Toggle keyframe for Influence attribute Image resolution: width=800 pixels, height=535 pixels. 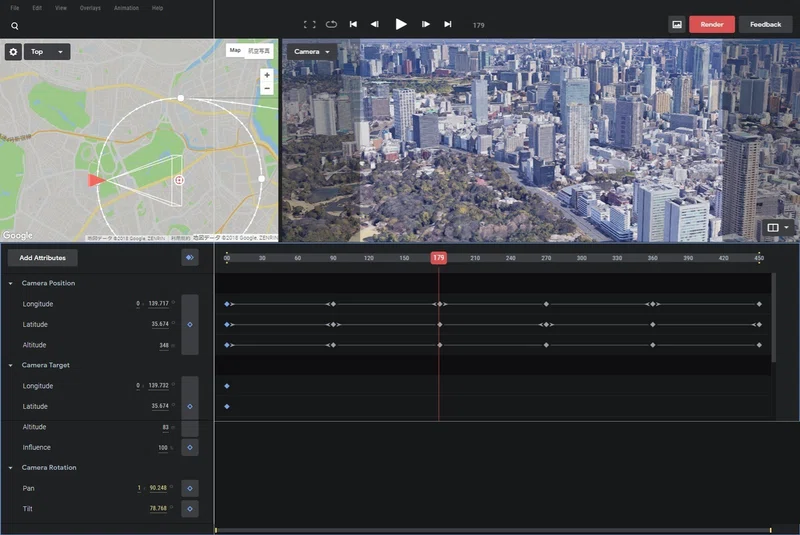click(190, 447)
